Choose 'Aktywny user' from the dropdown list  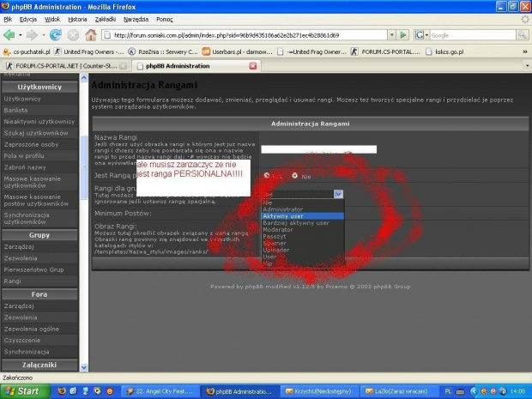283,216
